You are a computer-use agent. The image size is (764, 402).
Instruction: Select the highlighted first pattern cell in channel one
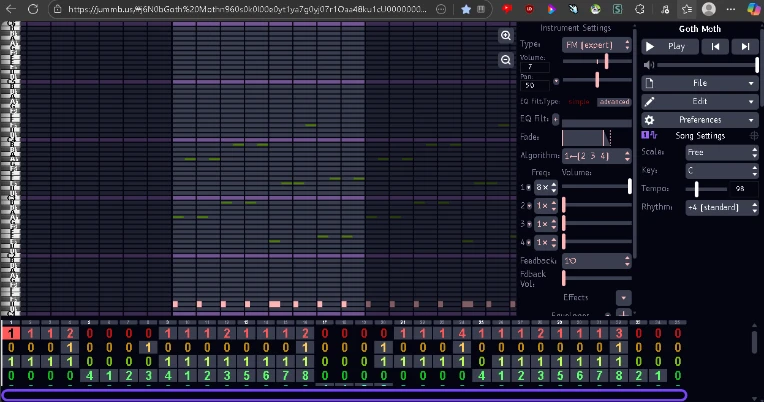coord(11,333)
